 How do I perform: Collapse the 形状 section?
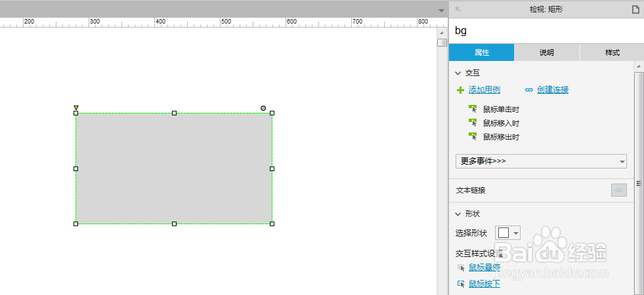tap(458, 214)
